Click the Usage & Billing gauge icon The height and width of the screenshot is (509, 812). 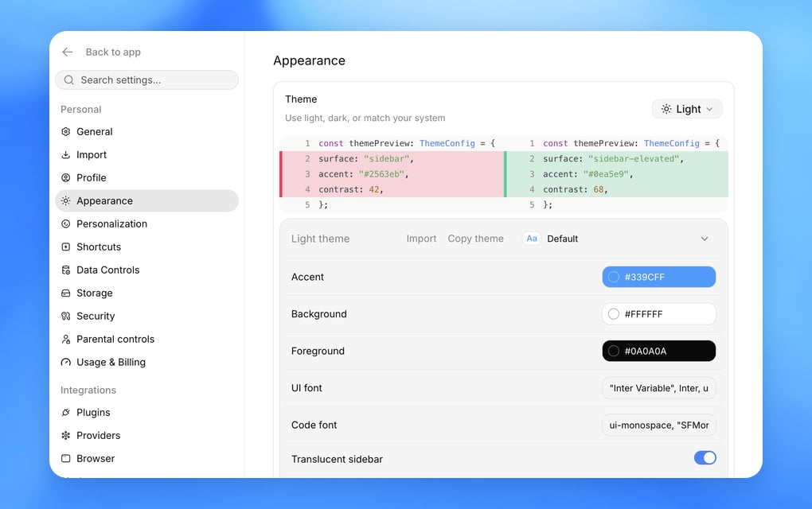pyautogui.click(x=66, y=362)
